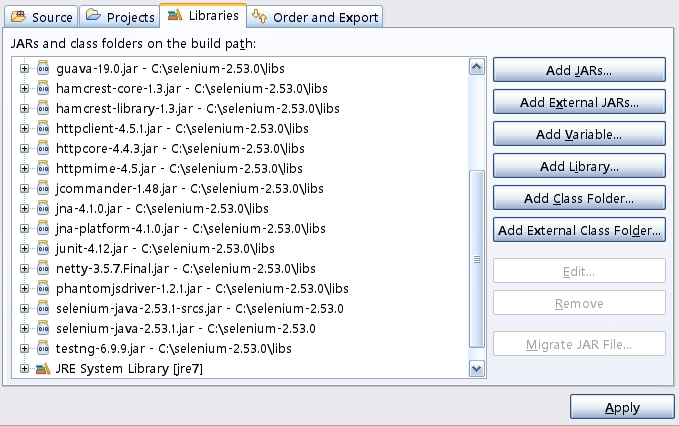Select the hamcrest-library-1.3.jar entry text

tap(198, 108)
